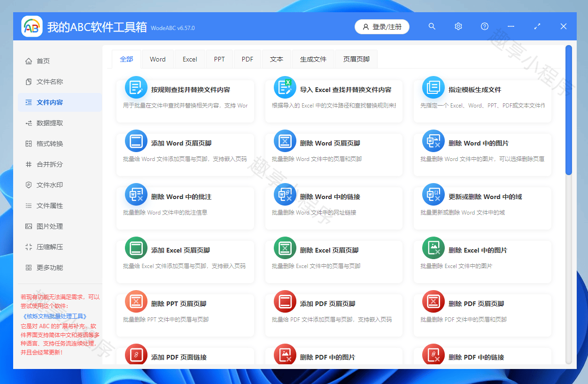
Task: Click the WodeABC v6.57.0 version text
Action: [173, 28]
